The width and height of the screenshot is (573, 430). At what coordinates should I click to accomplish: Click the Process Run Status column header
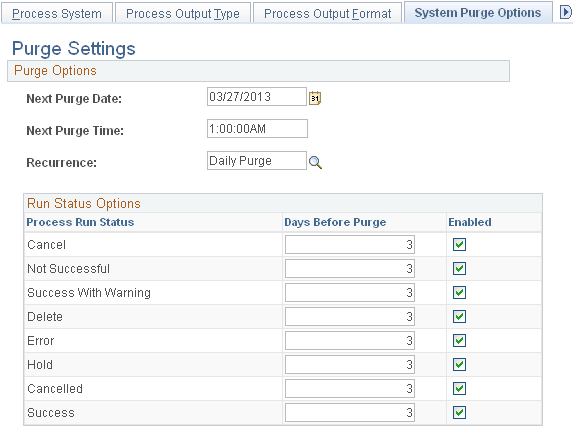tap(80, 222)
